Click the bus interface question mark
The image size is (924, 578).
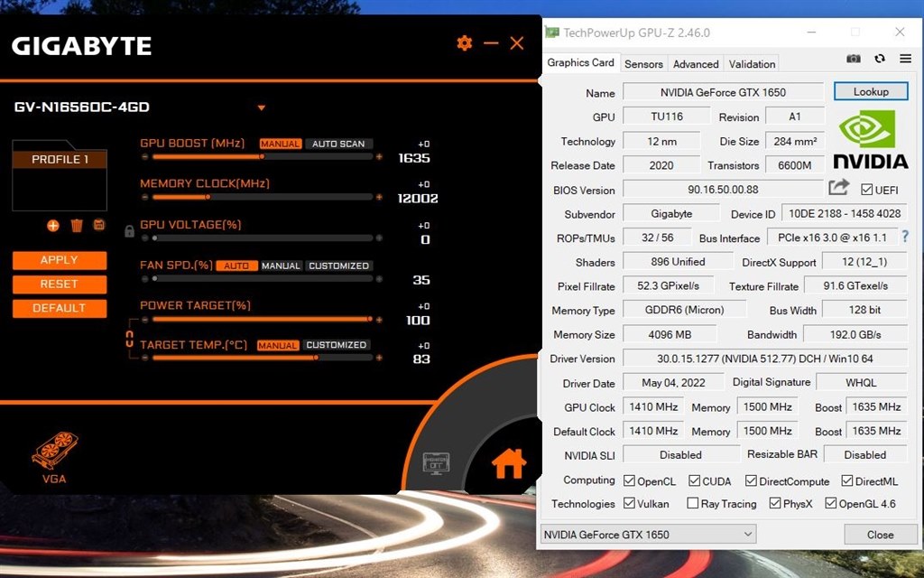point(905,238)
